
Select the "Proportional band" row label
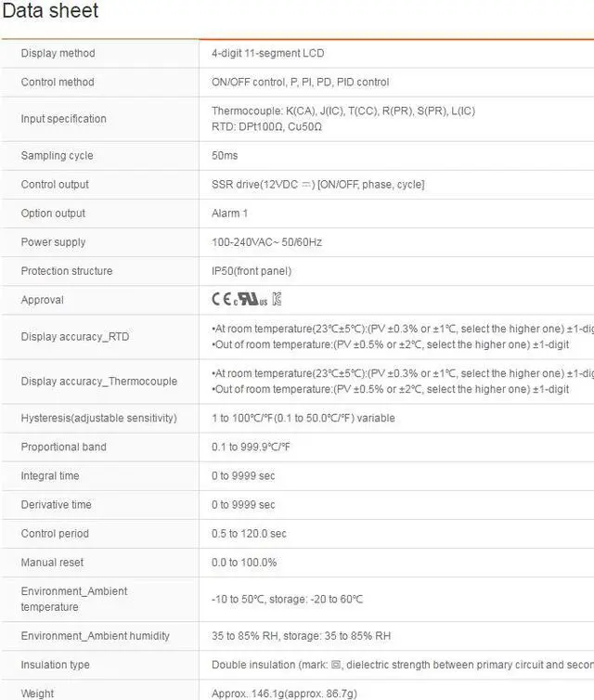[63, 447]
